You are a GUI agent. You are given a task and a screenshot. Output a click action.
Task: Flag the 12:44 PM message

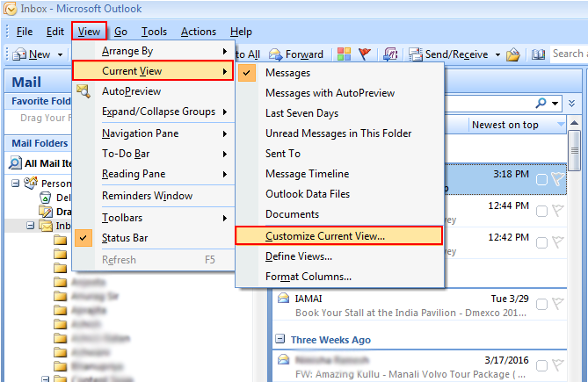558,211
